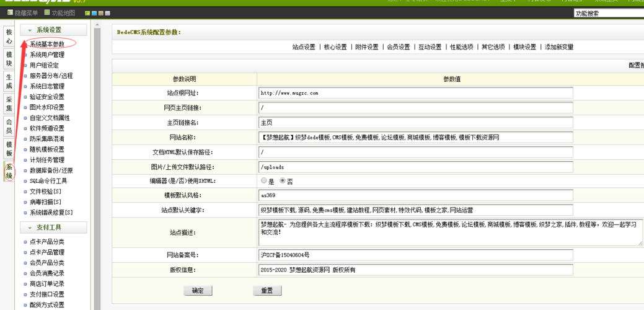The width and height of the screenshot is (644, 310).
Task: Open 服务器分布/远程 in the menu
Action: tap(51, 76)
